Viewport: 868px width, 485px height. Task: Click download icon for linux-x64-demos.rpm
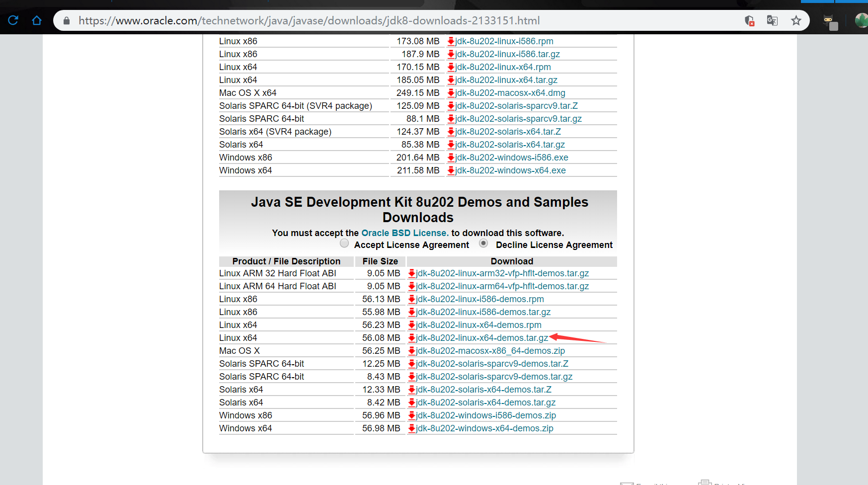(x=412, y=325)
